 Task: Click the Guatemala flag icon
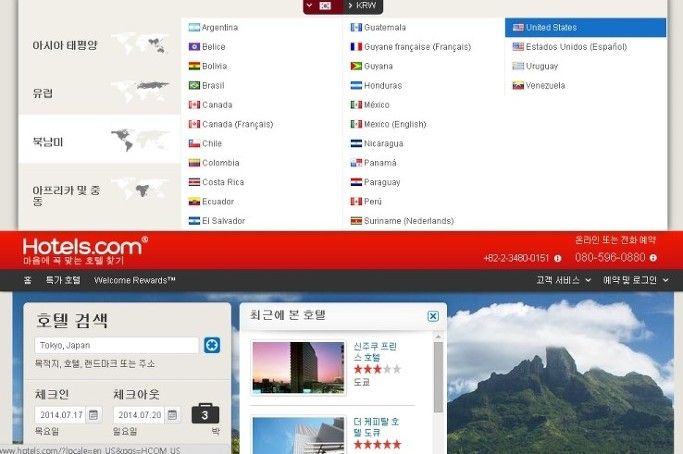pyautogui.click(x=356, y=27)
